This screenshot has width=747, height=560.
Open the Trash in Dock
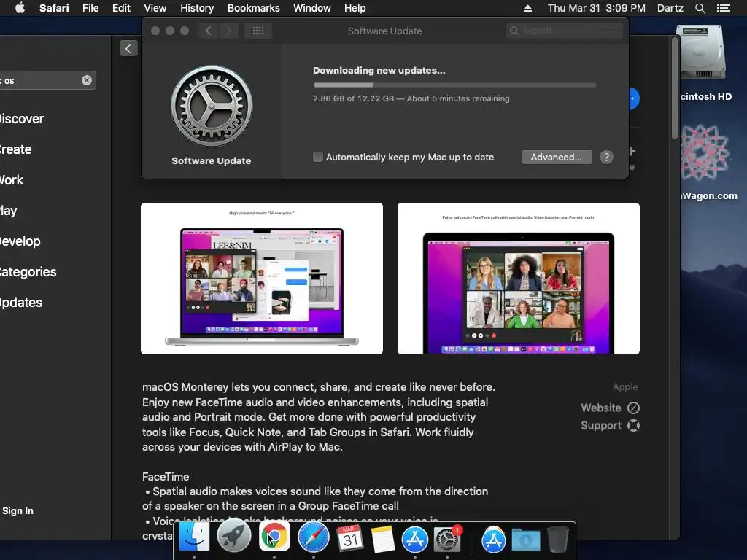(x=557, y=539)
